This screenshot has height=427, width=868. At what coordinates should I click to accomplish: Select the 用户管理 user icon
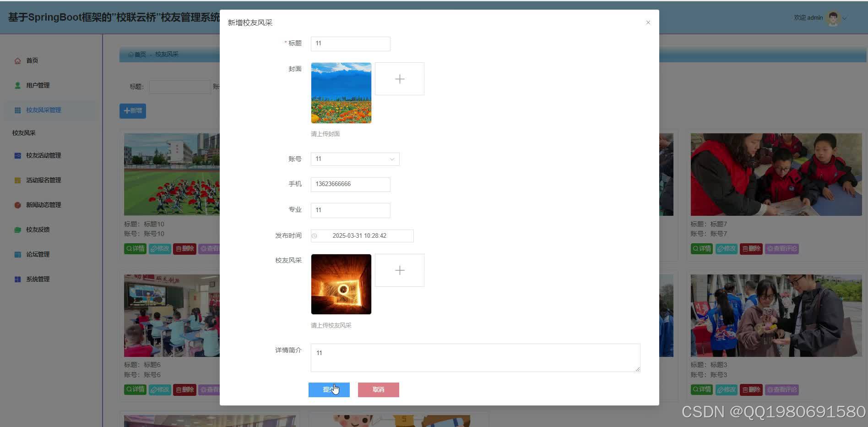[x=17, y=85]
